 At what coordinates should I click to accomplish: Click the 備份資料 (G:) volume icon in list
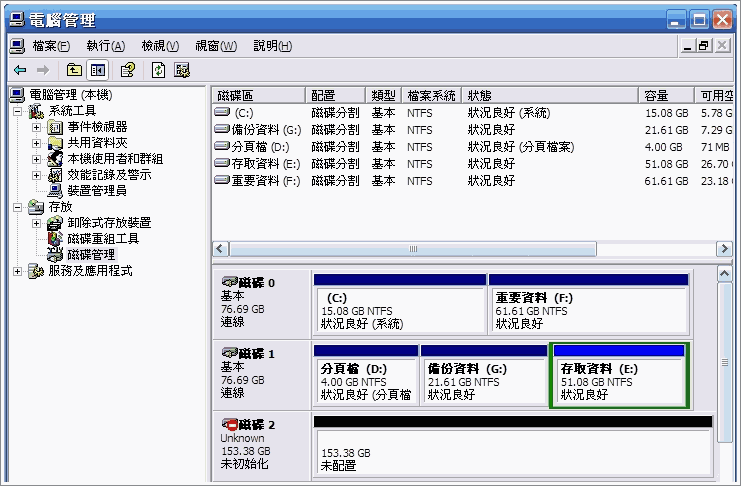[222, 130]
